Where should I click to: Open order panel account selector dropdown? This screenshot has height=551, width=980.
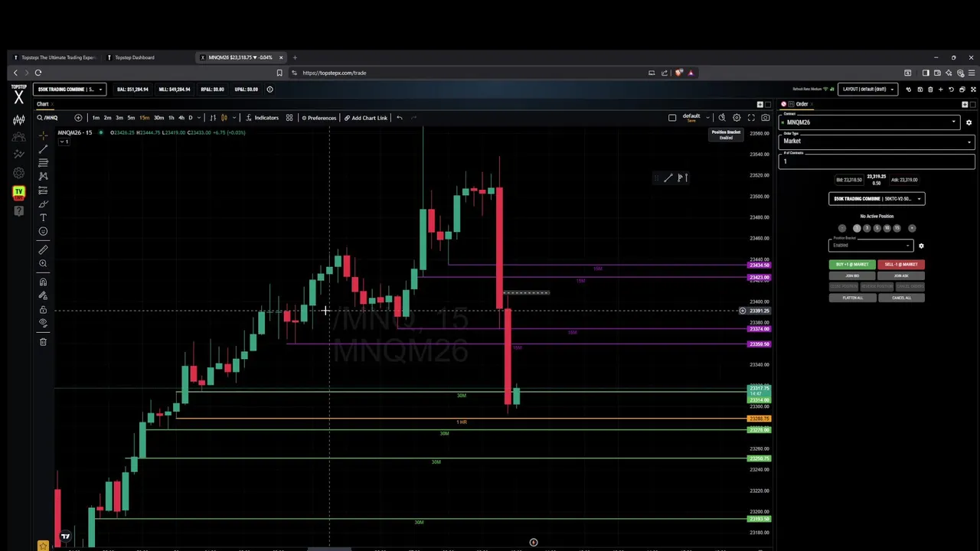tap(877, 199)
